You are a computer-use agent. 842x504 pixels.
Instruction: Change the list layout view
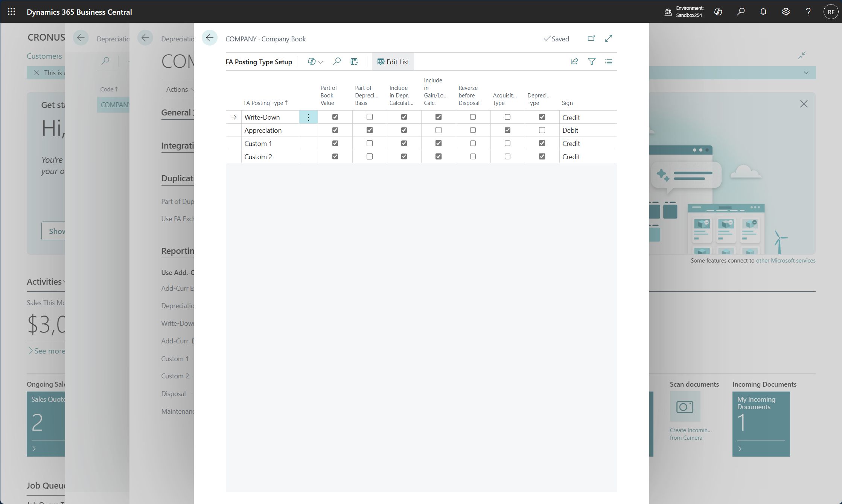pos(609,62)
